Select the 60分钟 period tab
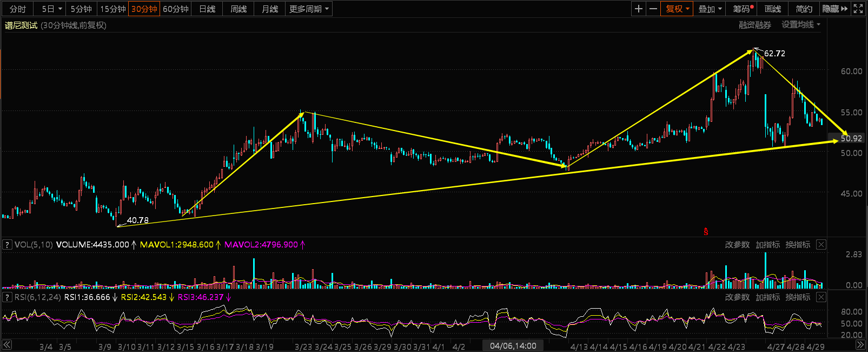 pos(176,9)
